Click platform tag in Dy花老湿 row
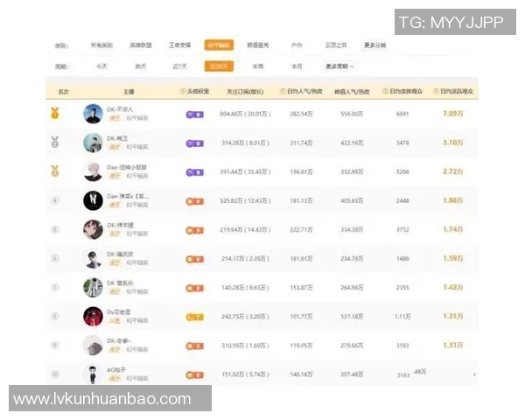The width and height of the screenshot is (525, 420). (x=115, y=320)
